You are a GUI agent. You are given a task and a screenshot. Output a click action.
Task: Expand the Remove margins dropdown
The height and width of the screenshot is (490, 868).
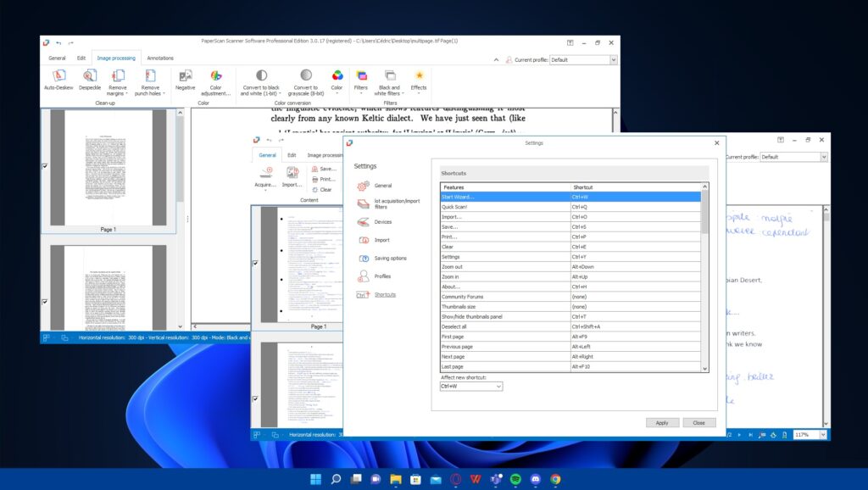point(127,94)
